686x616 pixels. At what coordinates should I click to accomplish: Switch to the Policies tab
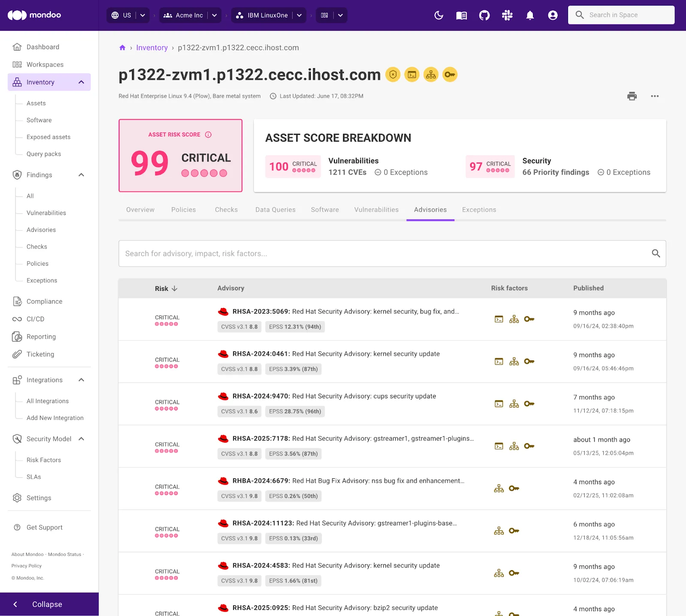(184, 210)
